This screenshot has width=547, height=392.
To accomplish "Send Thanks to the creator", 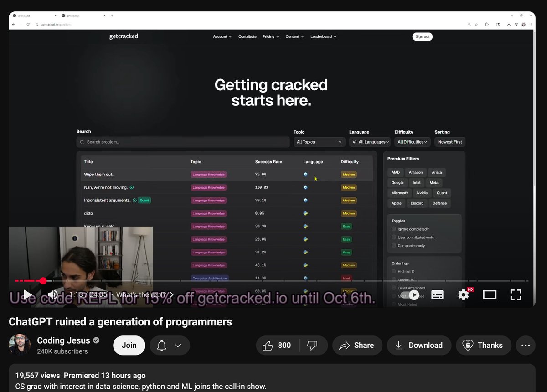I will [484, 345].
